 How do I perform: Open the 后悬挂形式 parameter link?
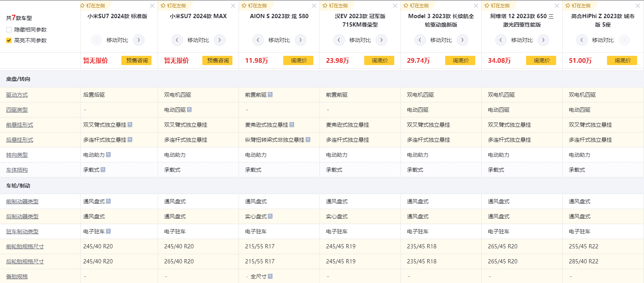[x=20, y=140]
